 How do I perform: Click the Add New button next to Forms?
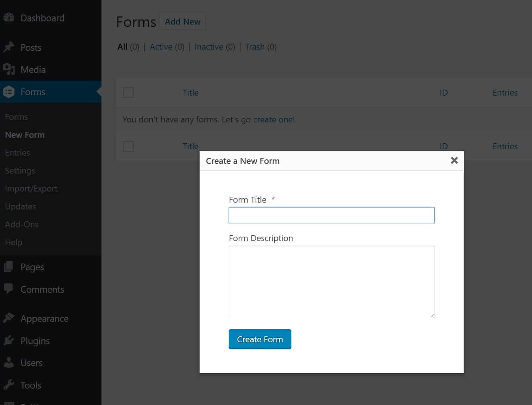[182, 21]
